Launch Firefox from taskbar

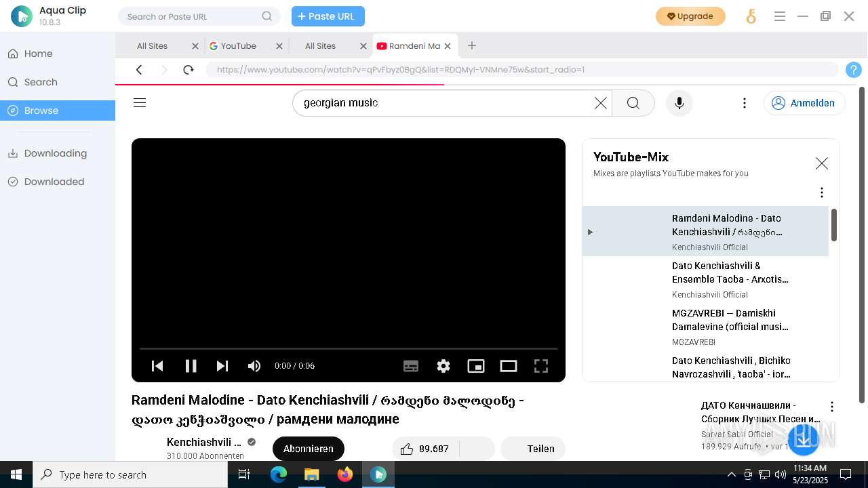pos(345,474)
